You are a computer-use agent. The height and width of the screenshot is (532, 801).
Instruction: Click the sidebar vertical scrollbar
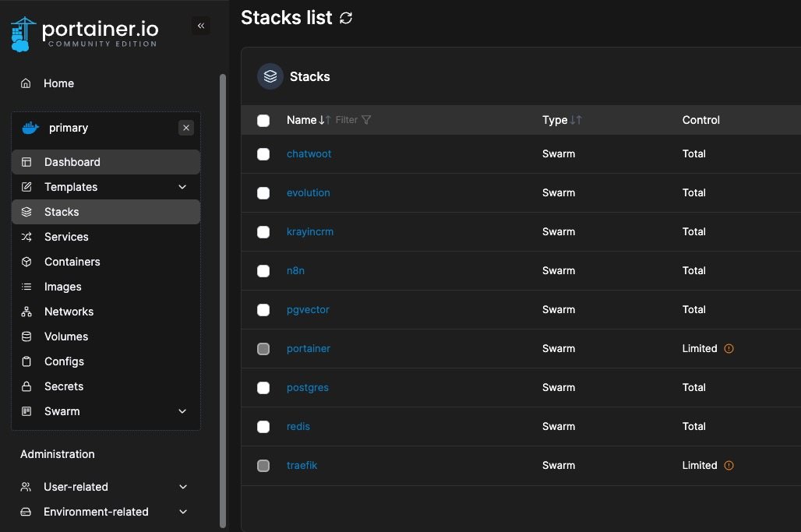tap(223, 301)
